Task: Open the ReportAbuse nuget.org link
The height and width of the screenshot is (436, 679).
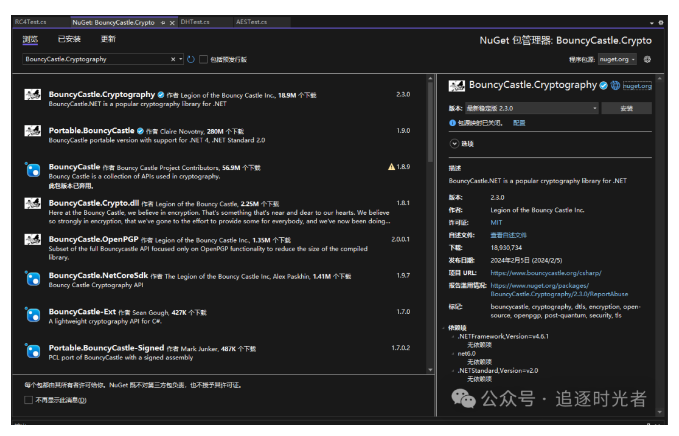Action: click(x=559, y=290)
